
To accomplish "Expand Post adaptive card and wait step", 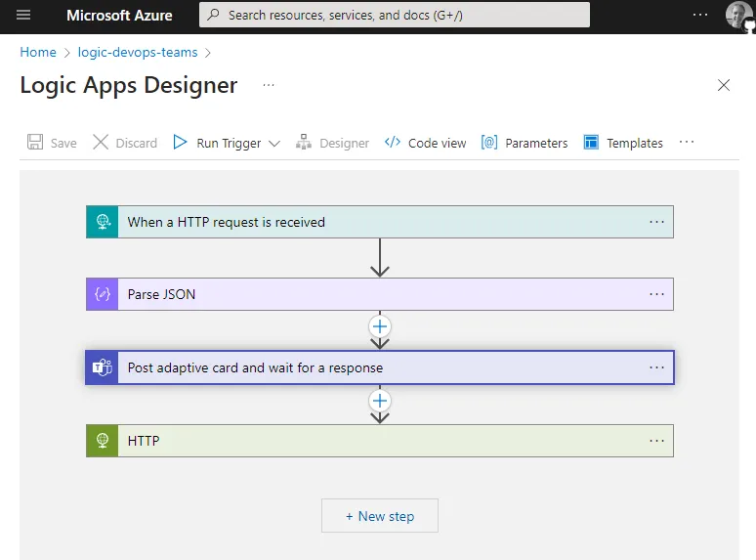I will (380, 367).
